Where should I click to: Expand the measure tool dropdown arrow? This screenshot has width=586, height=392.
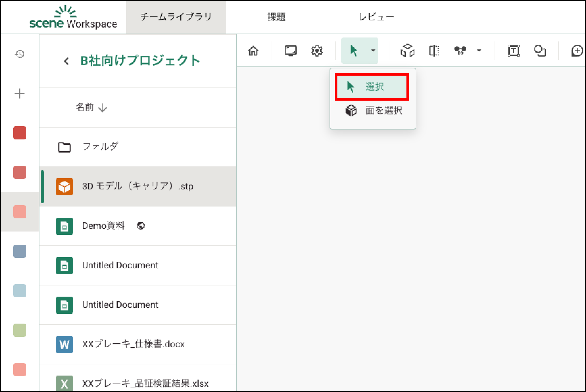479,51
